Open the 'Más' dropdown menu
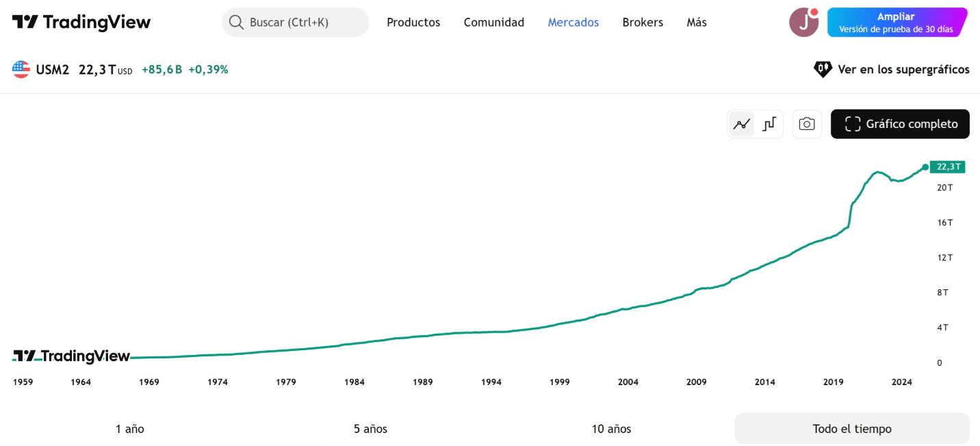Image resolution: width=980 pixels, height=446 pixels. pos(696,22)
